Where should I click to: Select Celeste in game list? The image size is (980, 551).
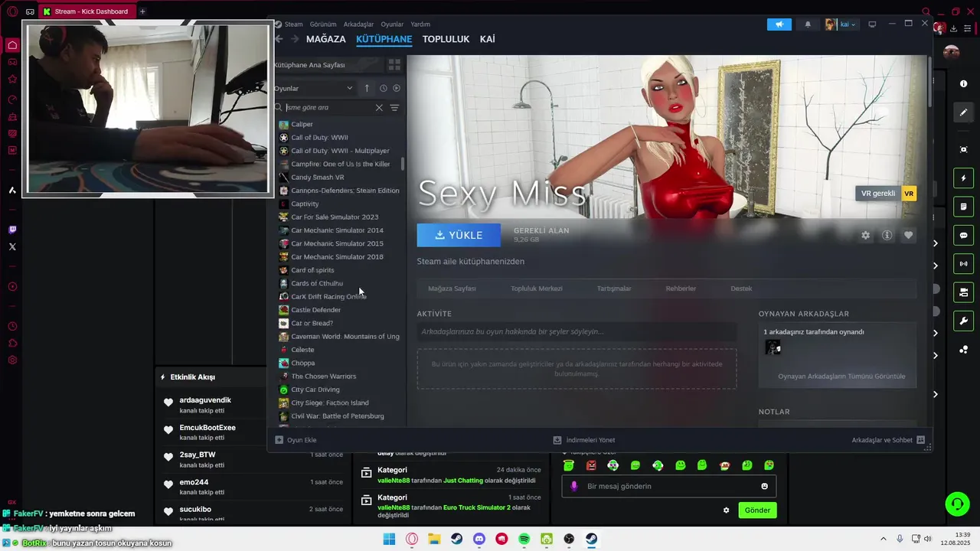click(x=302, y=350)
